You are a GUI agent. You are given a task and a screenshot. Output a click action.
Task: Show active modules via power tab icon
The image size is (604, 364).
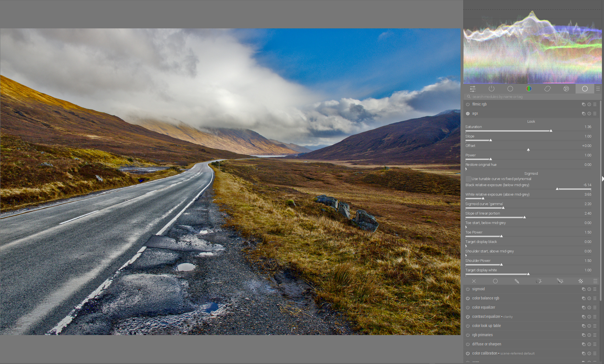click(x=491, y=89)
